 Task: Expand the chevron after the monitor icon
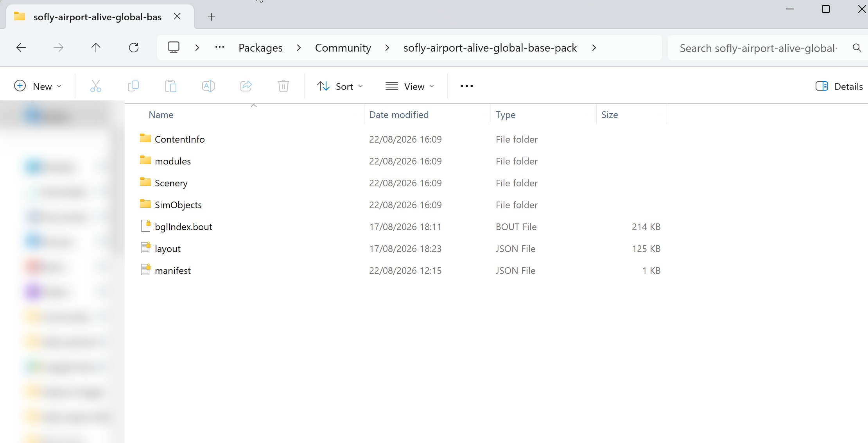point(197,48)
